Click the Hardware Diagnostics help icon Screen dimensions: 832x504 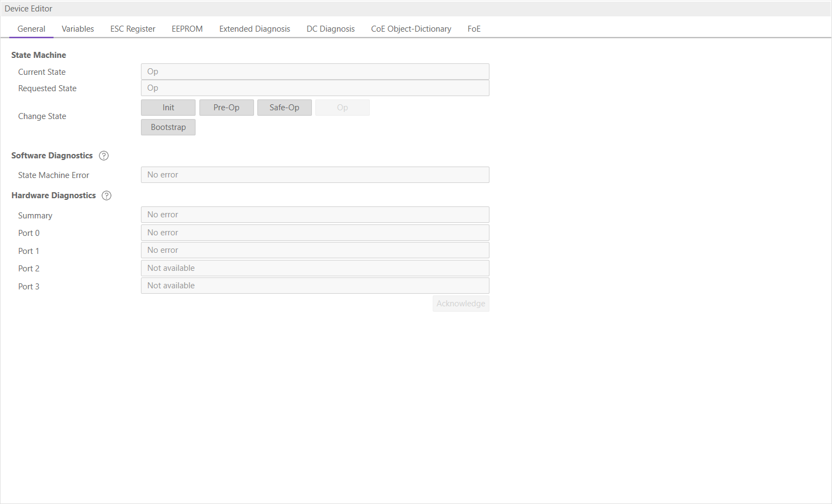coord(107,195)
